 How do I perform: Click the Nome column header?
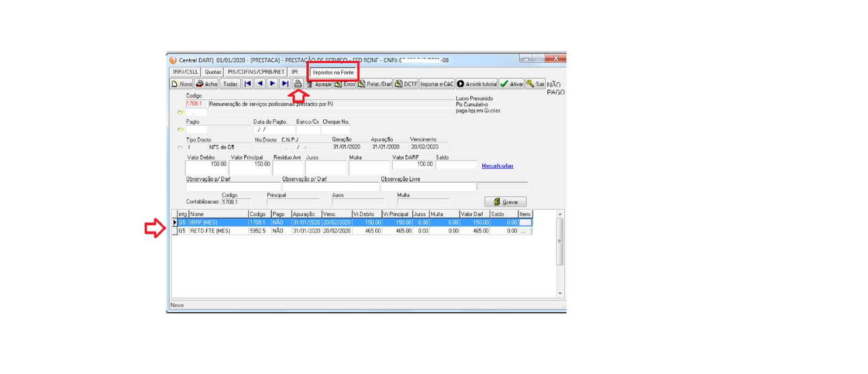click(x=219, y=214)
